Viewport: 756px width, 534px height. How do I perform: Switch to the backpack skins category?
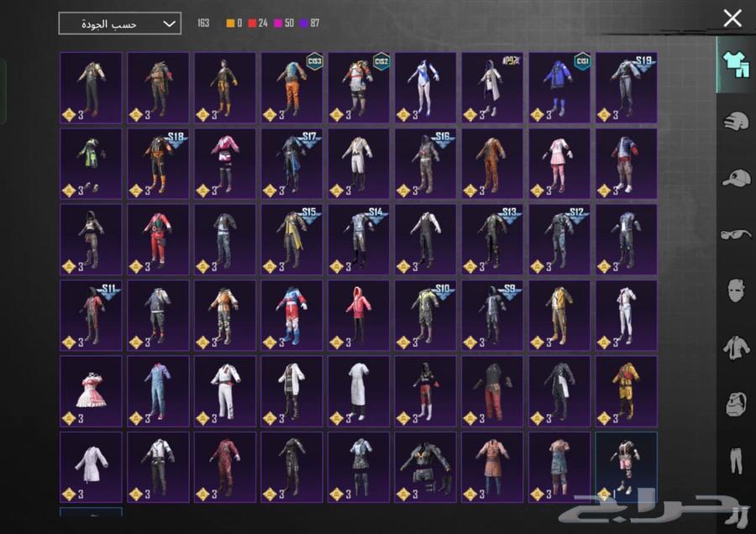pyautogui.click(x=736, y=403)
